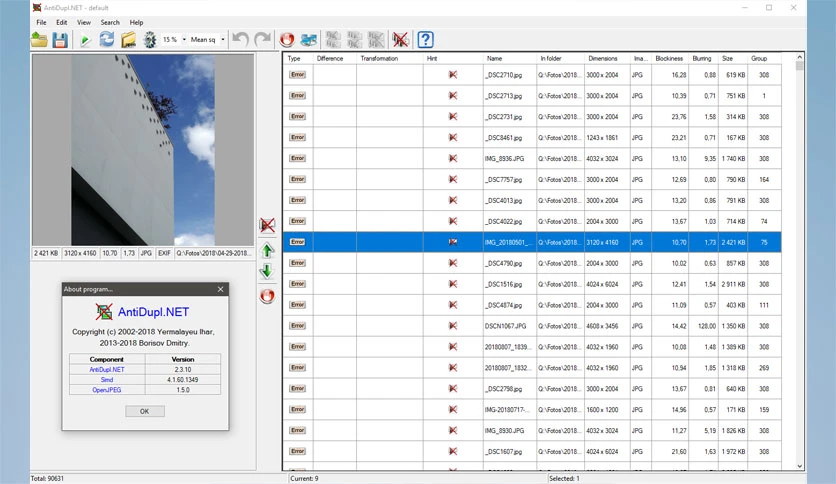
Task: Click the green down arrow icon
Action: 267,271
